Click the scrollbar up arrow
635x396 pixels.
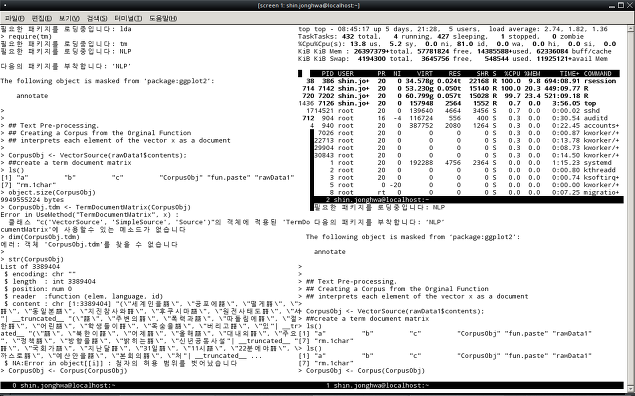631,29
